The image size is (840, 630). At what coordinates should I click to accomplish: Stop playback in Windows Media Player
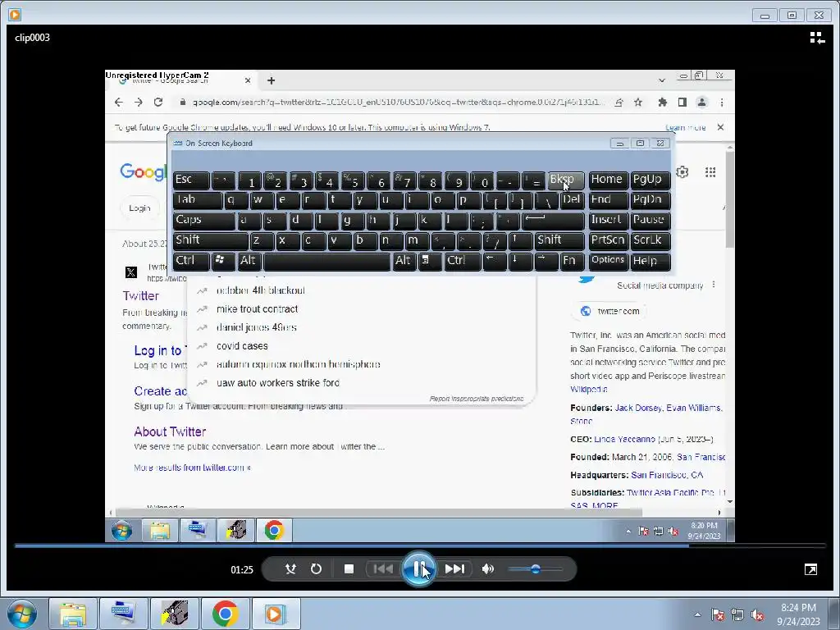[x=349, y=569]
